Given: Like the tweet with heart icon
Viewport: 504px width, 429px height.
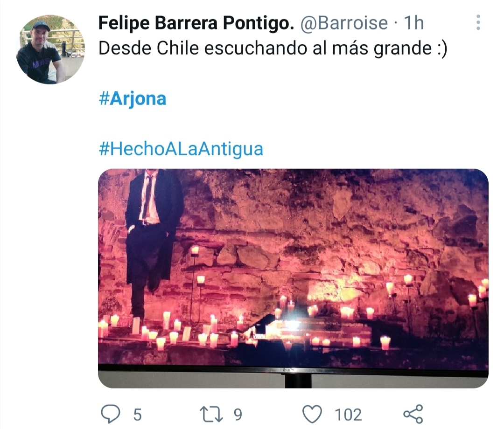Looking at the screenshot, I should (312, 414).
